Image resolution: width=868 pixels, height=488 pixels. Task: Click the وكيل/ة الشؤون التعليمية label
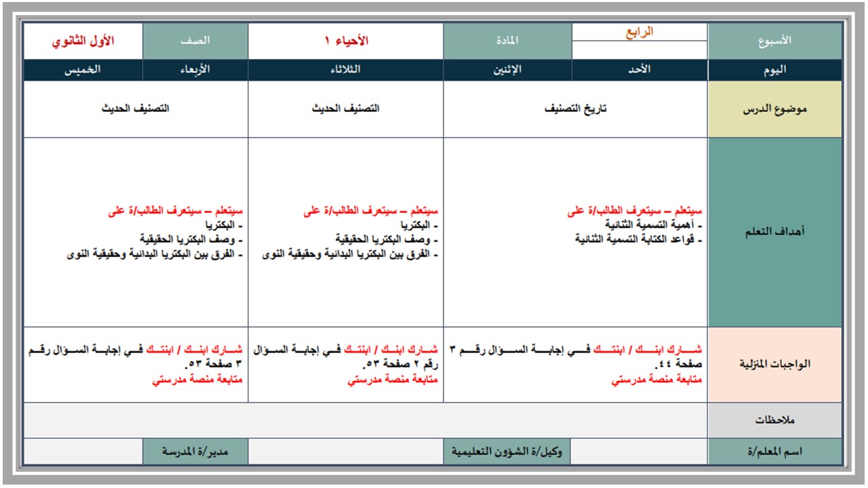(x=508, y=451)
